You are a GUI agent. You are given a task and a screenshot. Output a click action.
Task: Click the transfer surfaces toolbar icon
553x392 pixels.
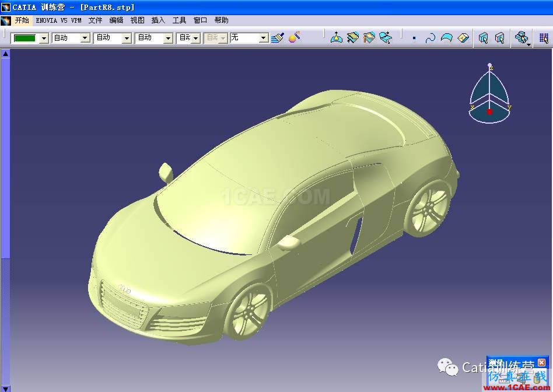(386, 37)
